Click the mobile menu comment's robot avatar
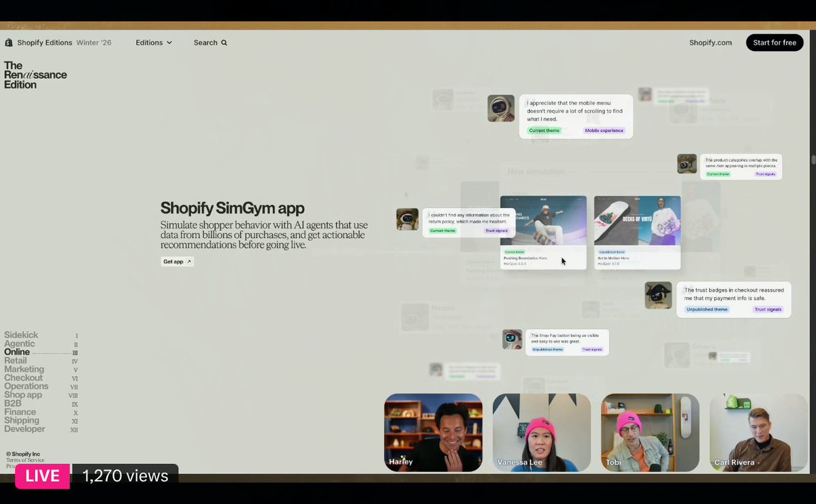 (501, 108)
